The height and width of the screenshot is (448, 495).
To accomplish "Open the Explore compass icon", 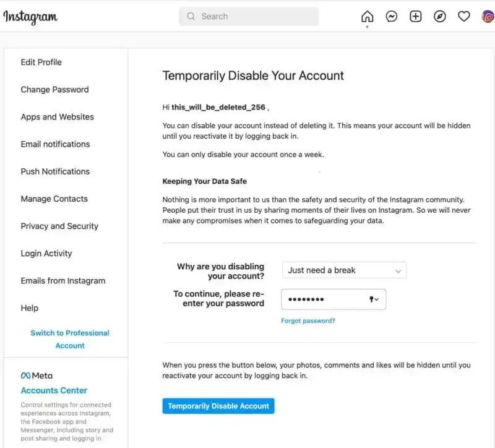I will [439, 16].
